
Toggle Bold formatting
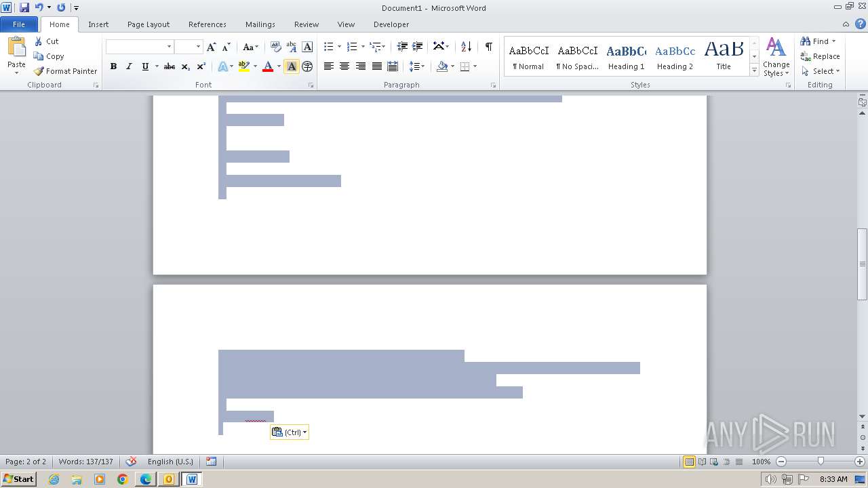click(x=113, y=66)
